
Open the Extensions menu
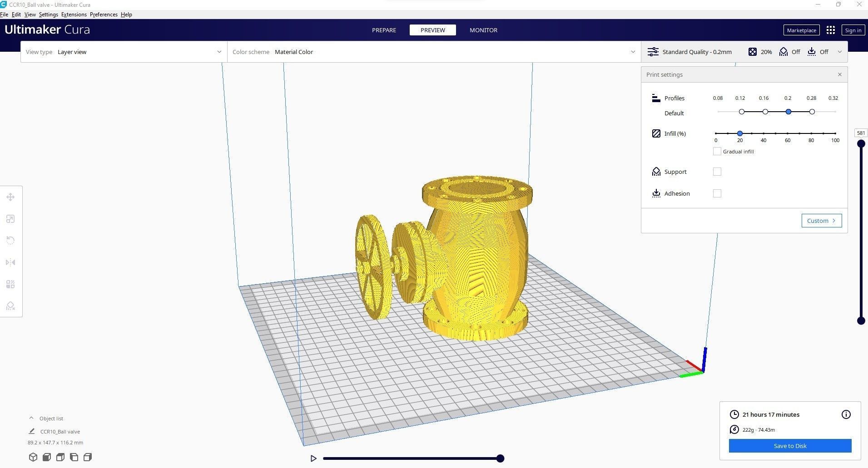[74, 14]
